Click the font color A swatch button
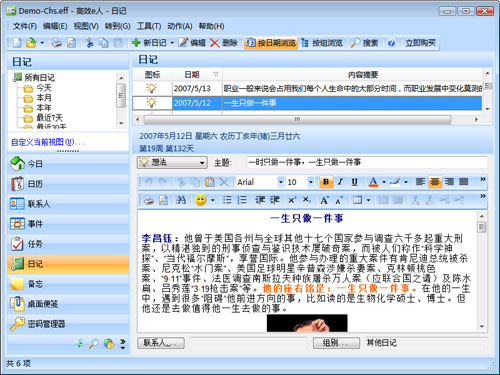Screen dimensions: 500x375 (373, 182)
